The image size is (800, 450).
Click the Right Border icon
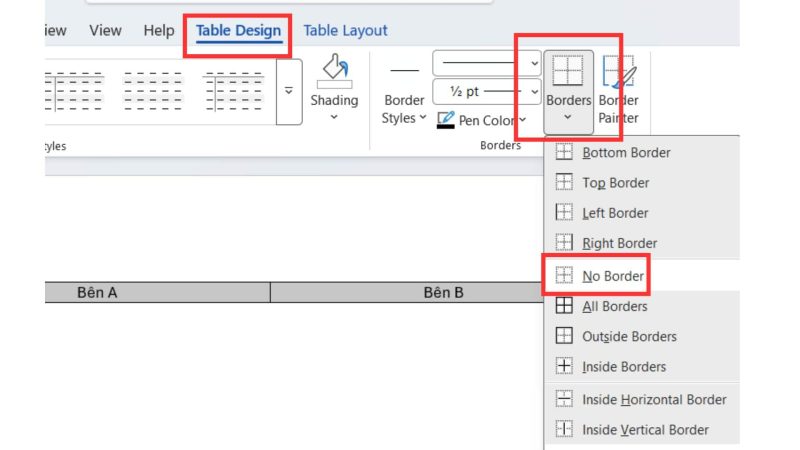coord(564,242)
